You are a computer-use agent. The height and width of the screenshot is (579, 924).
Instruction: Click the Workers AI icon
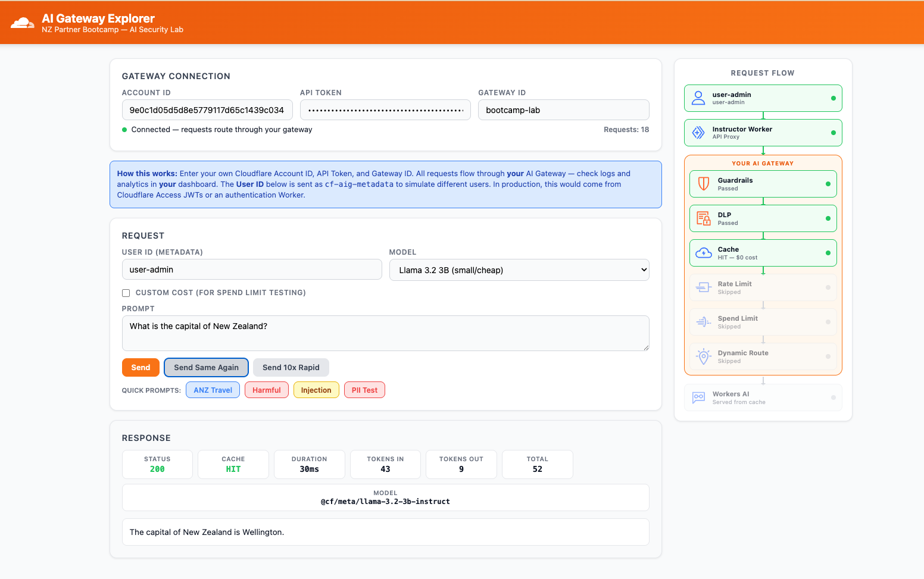(x=698, y=398)
